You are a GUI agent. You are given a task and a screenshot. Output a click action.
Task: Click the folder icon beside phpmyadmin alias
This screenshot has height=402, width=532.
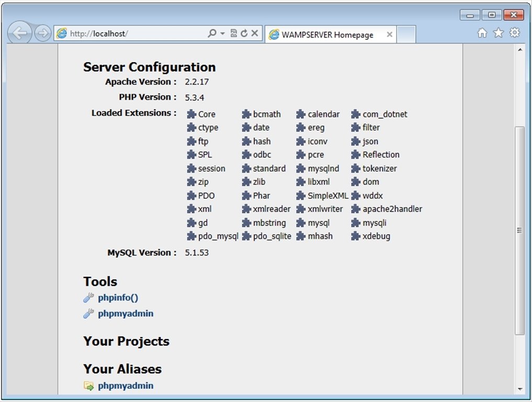point(88,386)
